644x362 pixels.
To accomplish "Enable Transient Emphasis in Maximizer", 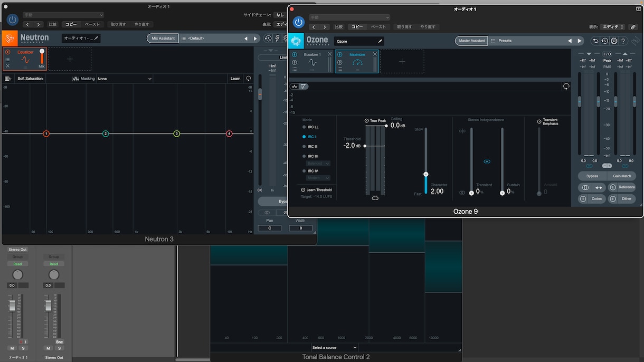I will [x=539, y=121].
